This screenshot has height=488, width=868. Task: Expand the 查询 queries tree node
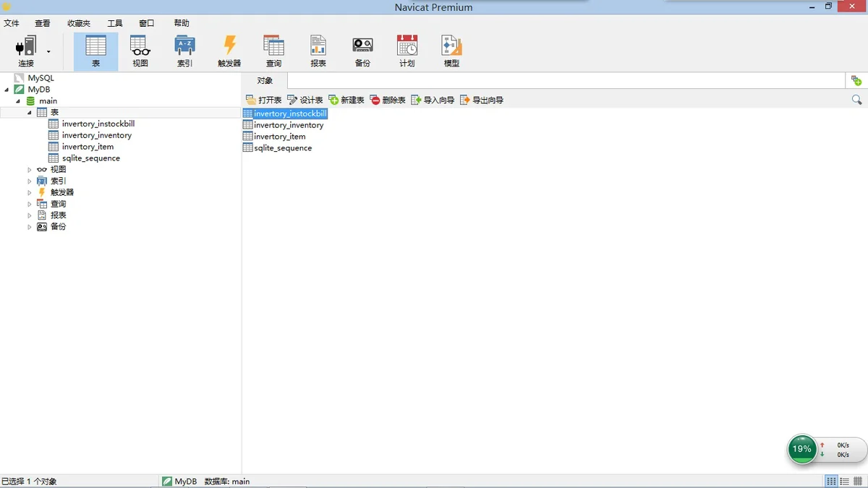30,205
